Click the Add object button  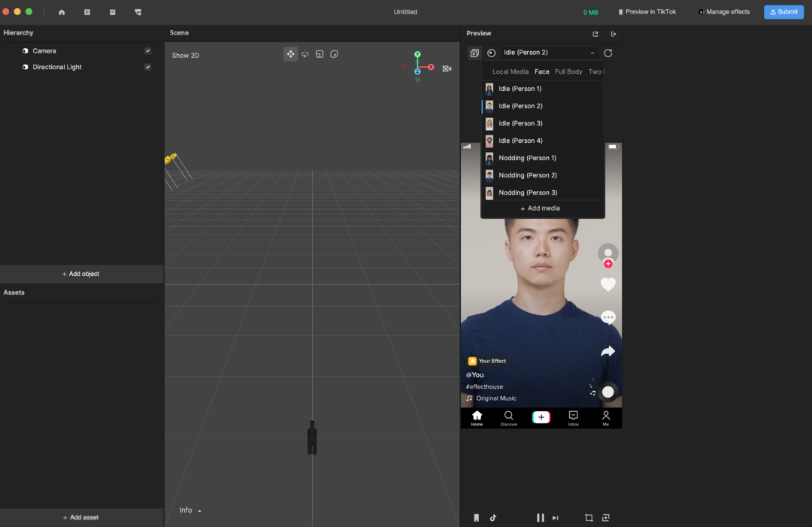(x=81, y=274)
